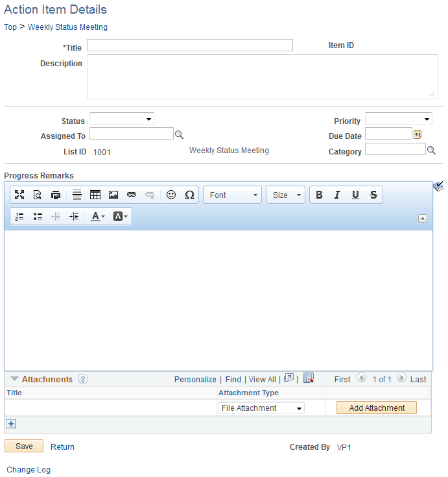448x477 pixels.
Task: Open the Status dropdown
Action: (122, 119)
